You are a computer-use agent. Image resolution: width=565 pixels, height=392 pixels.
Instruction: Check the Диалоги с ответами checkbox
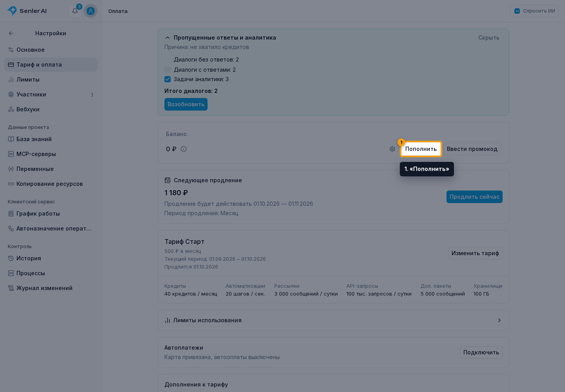point(168,70)
